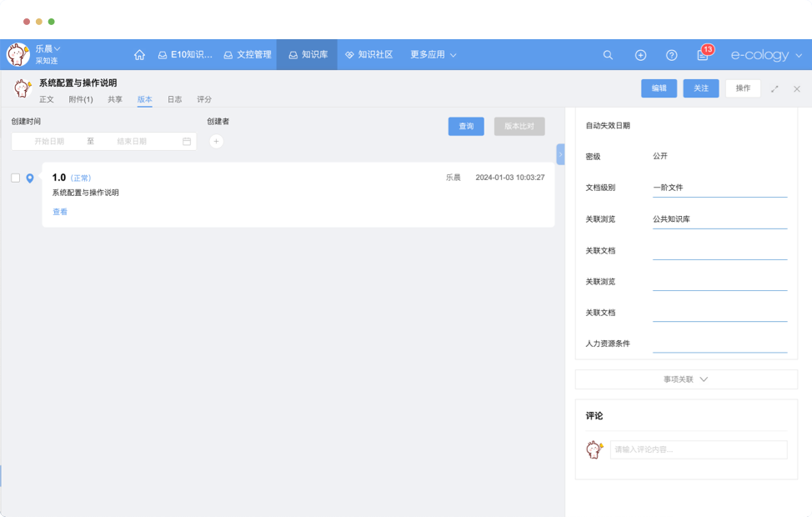812x517 pixels.
Task: Check the version 1.0 checkbox
Action: click(x=16, y=178)
